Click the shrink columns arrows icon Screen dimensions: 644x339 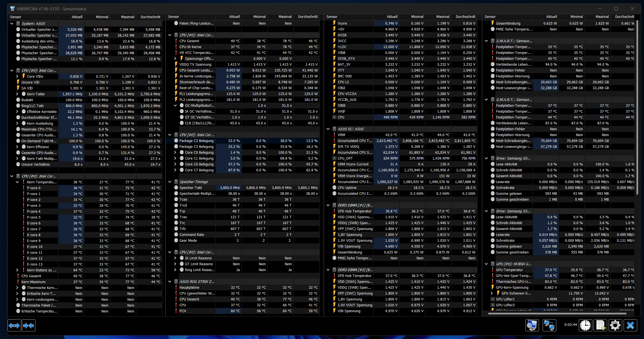[28, 326]
